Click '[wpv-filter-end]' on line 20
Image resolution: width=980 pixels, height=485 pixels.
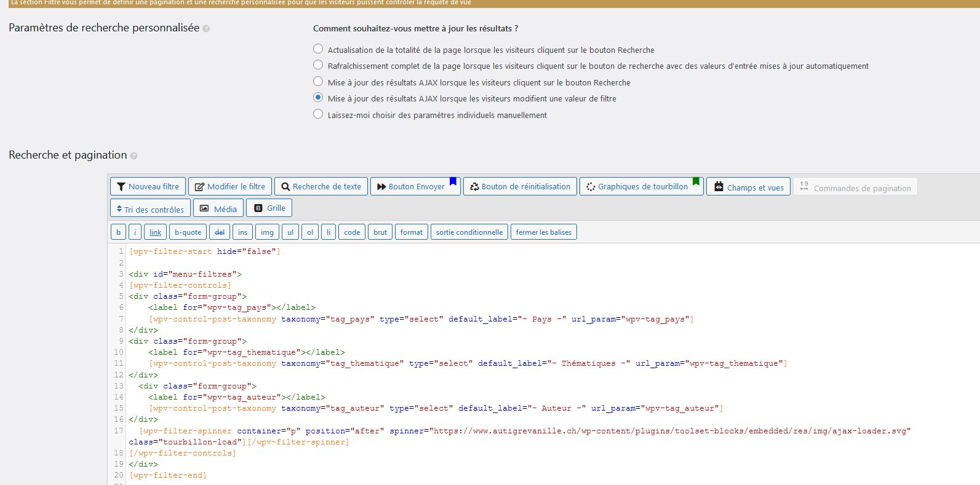167,475
